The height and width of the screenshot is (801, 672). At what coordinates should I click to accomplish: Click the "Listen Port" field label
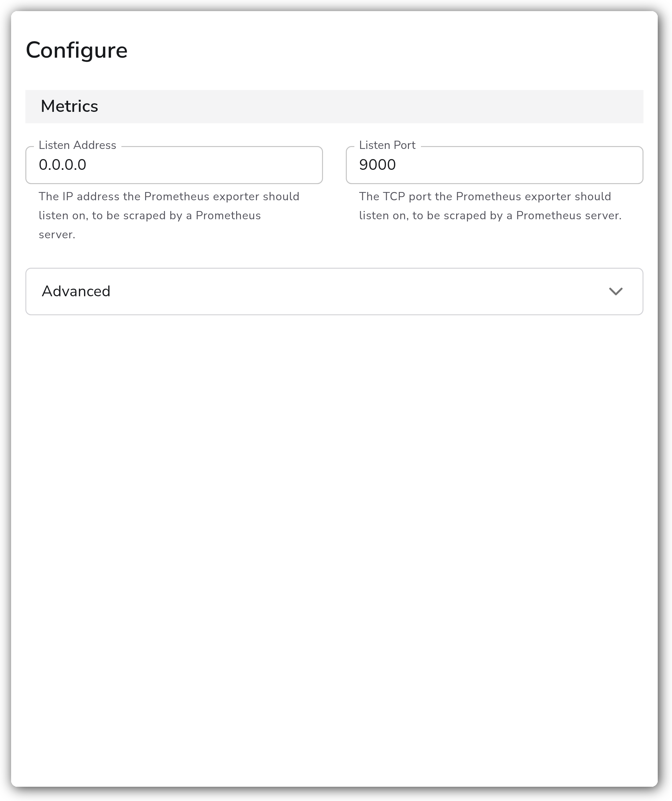click(387, 145)
